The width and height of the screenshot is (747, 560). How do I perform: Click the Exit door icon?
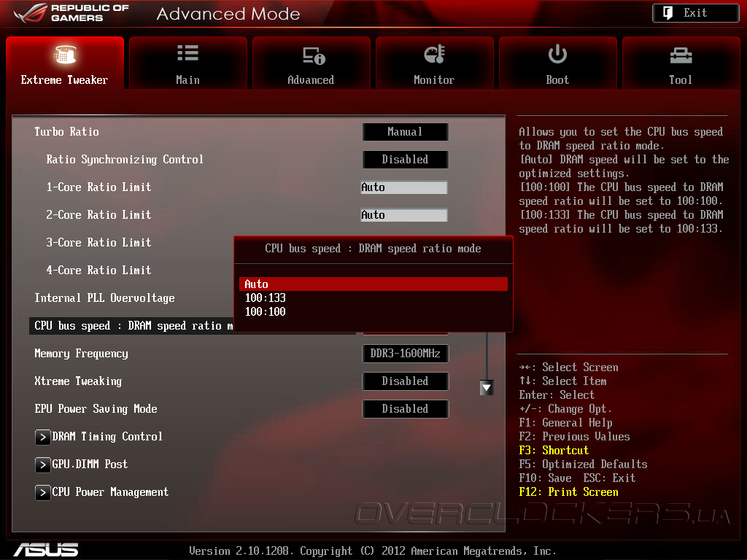[x=668, y=13]
